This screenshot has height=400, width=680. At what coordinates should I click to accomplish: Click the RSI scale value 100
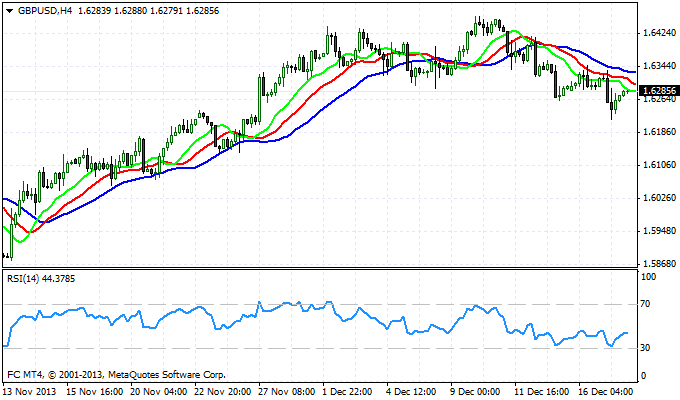click(x=648, y=277)
